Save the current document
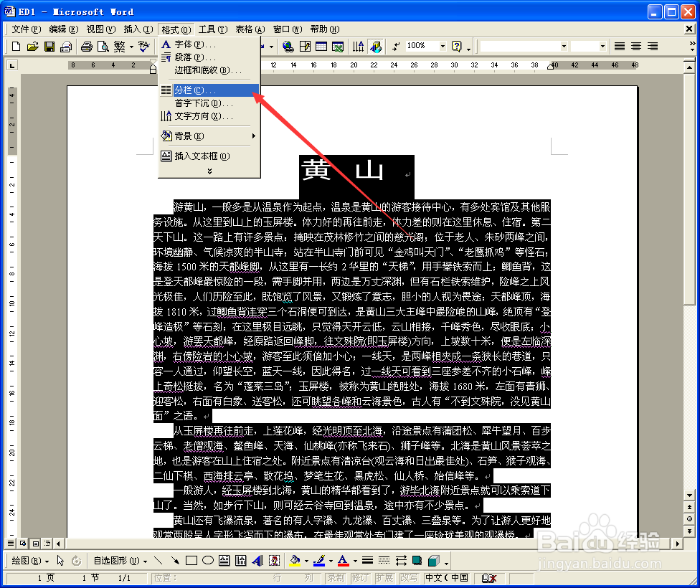Image resolution: width=700 pixels, height=588 pixels. (x=48, y=46)
